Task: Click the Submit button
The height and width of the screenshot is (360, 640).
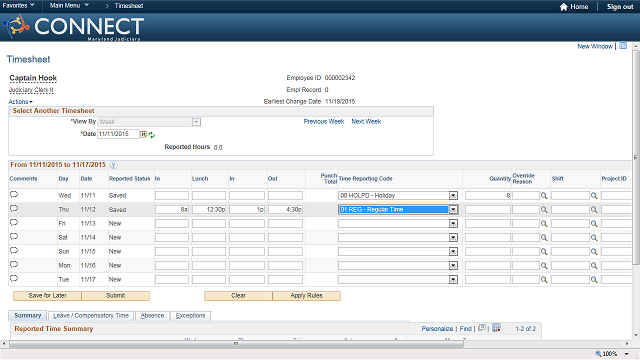Action: pyautogui.click(x=116, y=296)
